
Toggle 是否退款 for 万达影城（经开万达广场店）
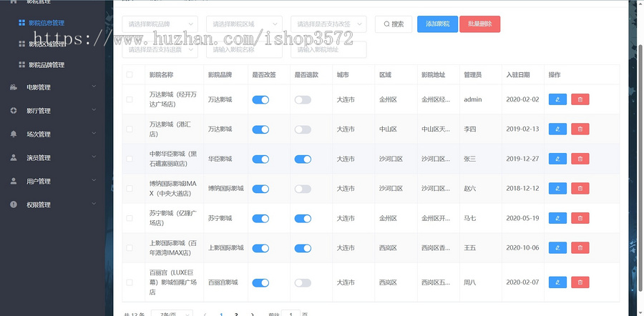pyautogui.click(x=303, y=99)
